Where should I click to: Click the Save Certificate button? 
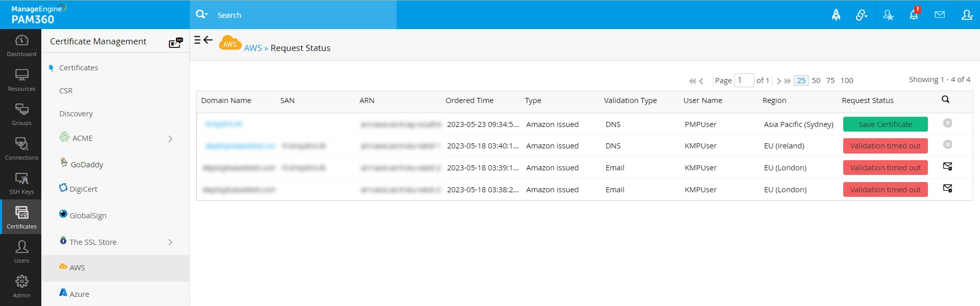coord(885,124)
